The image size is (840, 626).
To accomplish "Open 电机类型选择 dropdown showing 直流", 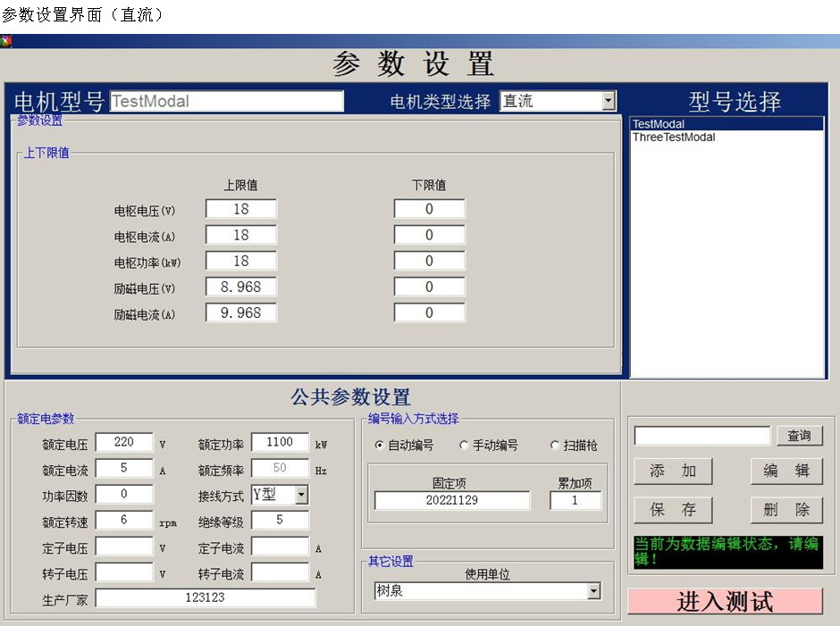I will pos(609,101).
